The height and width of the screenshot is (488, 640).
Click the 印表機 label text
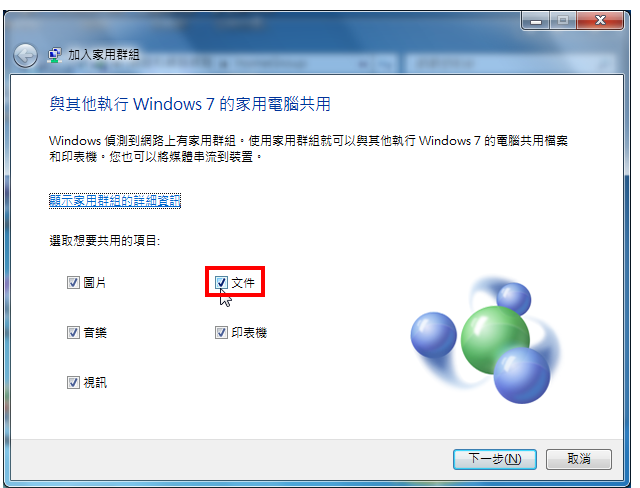pyautogui.click(x=249, y=333)
